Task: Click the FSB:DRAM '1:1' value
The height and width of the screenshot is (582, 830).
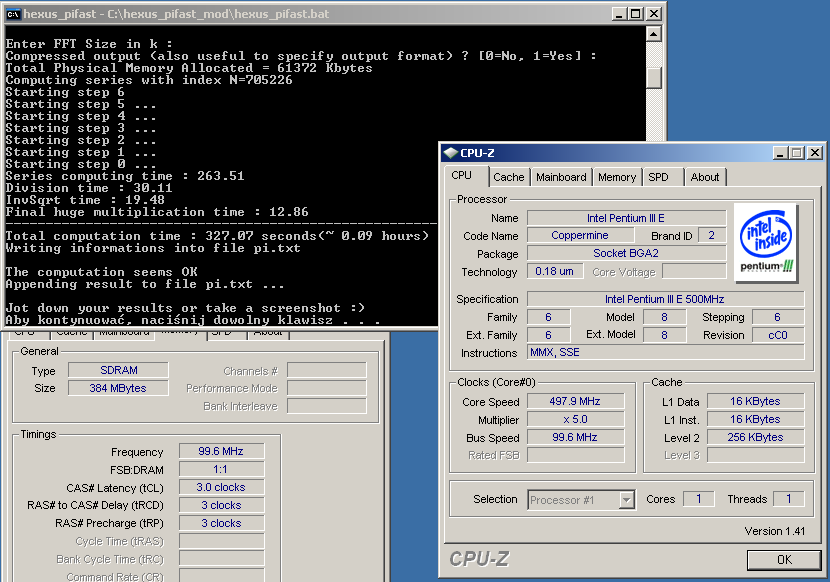Action: point(221,469)
